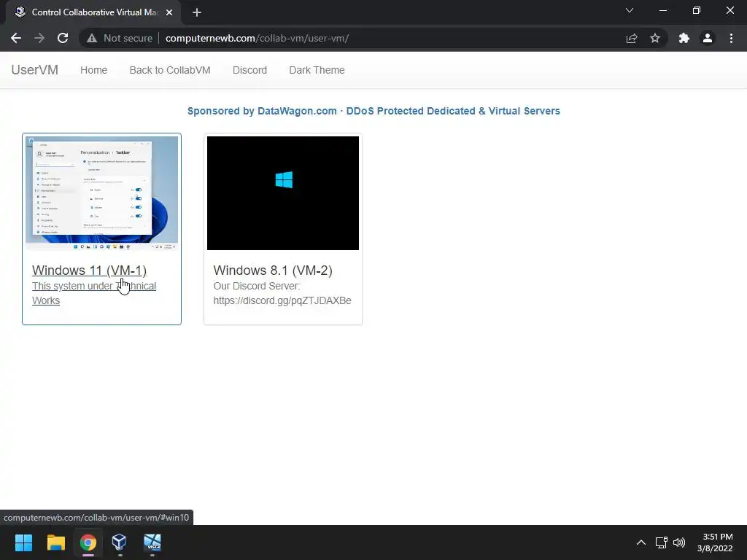Open the Windows 8.1 VM thumbnail
Viewport: 747px width, 560px height.
(283, 192)
